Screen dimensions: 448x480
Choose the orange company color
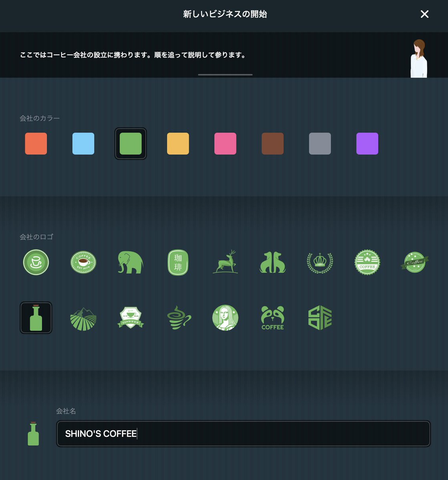click(36, 144)
